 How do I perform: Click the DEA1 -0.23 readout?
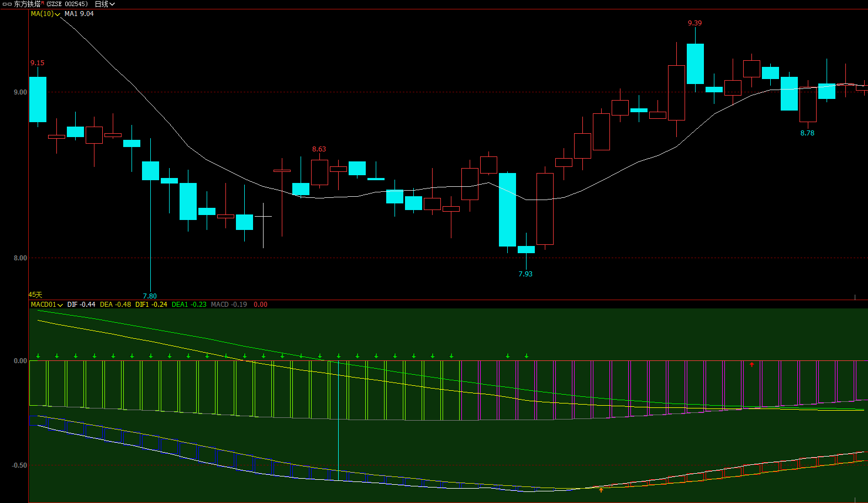[189, 305]
